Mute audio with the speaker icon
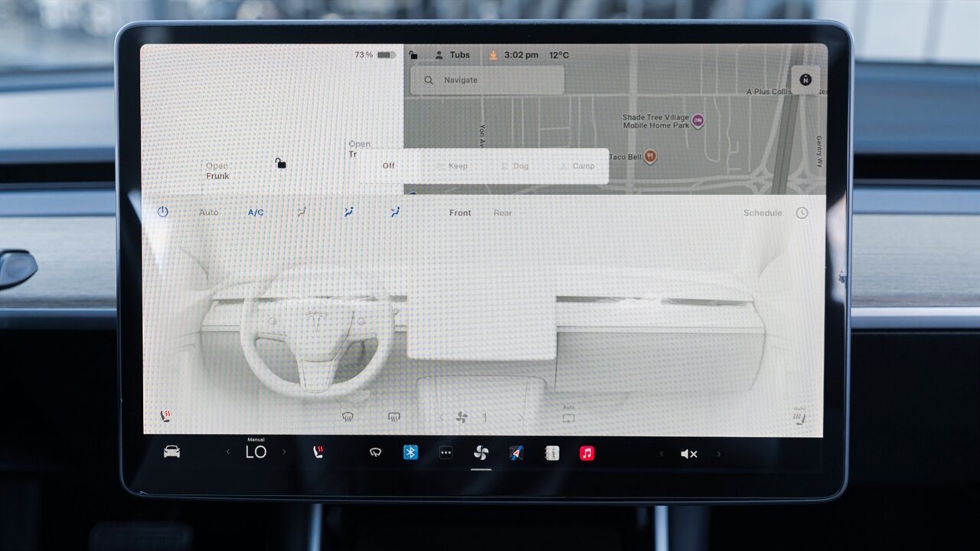Image resolution: width=980 pixels, height=551 pixels. pyautogui.click(x=688, y=453)
